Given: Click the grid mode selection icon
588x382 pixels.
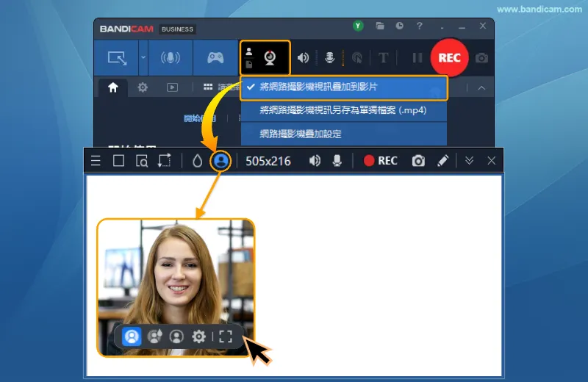Looking at the screenshot, I should click(x=208, y=87).
